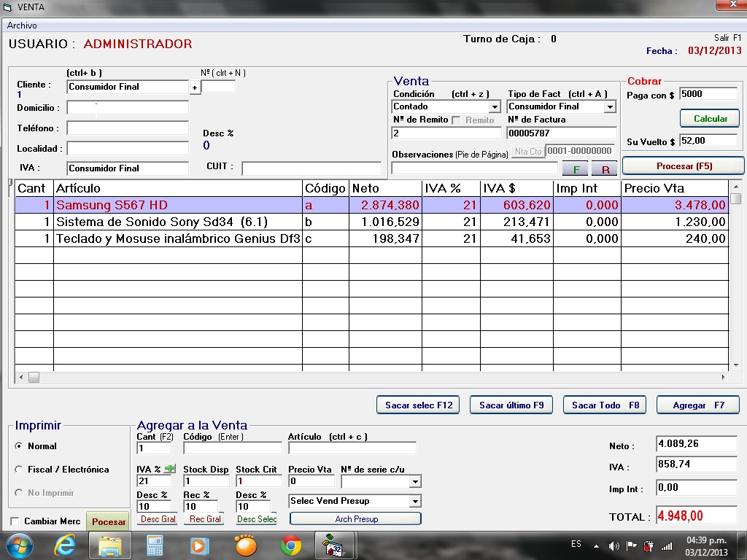
Task: Click the volume speaker tray icon
Action: [x=614, y=546]
